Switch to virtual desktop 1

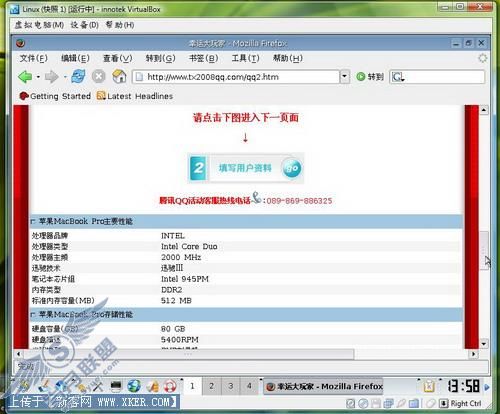(192, 386)
